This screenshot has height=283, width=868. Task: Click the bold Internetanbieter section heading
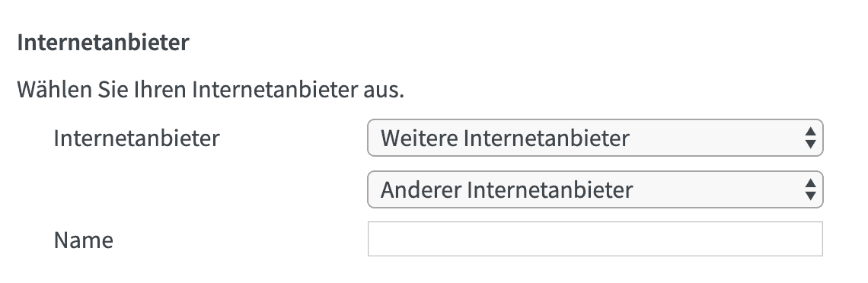tap(104, 43)
